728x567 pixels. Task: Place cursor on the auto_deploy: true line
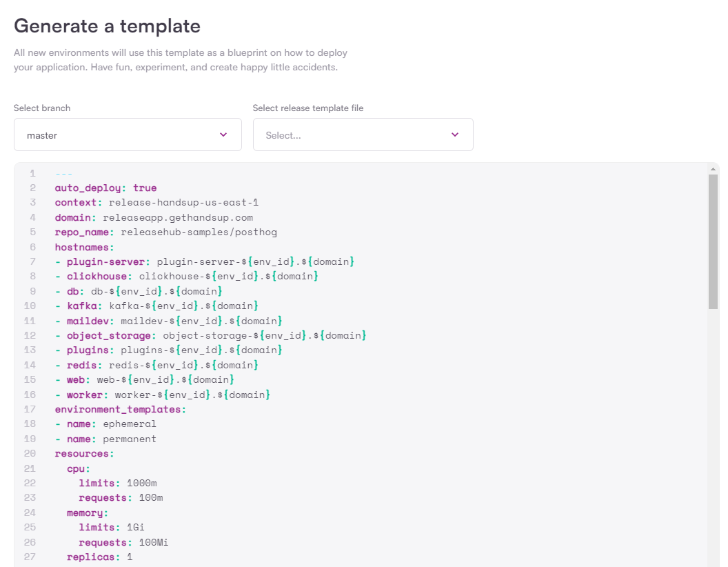pyautogui.click(x=105, y=188)
